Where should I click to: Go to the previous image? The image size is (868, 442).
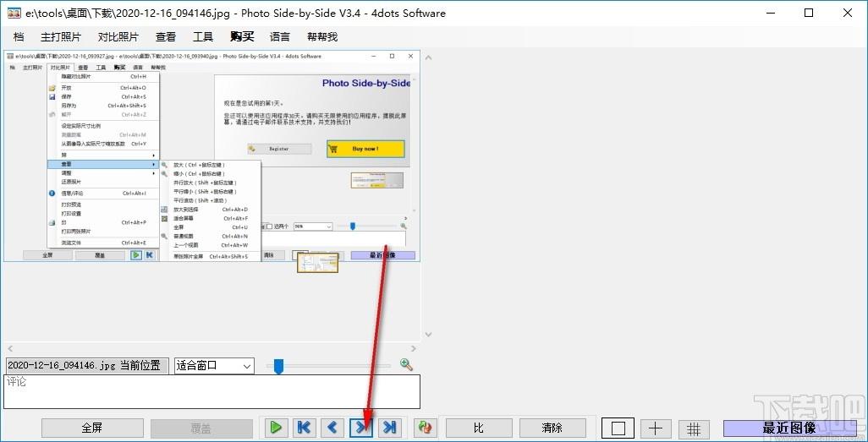tap(332, 428)
